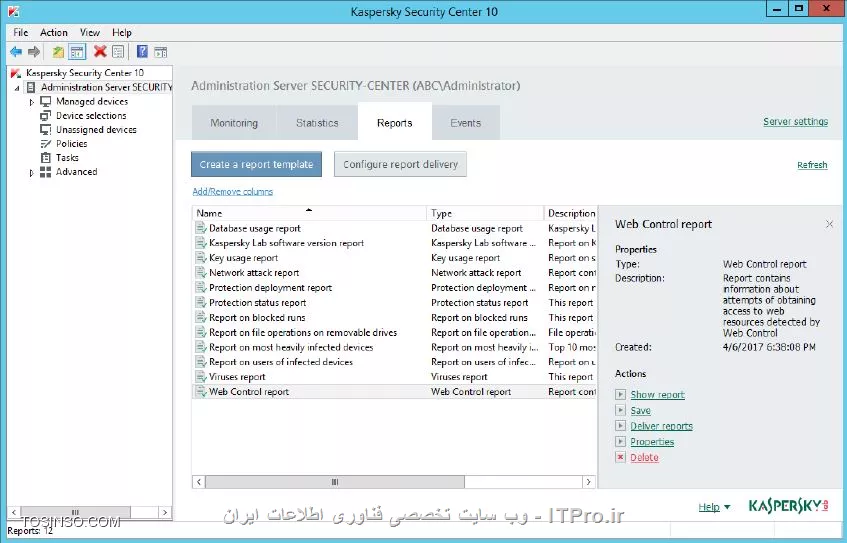Select Report on blocked runs row
This screenshot has width=847, height=543.
(394, 318)
